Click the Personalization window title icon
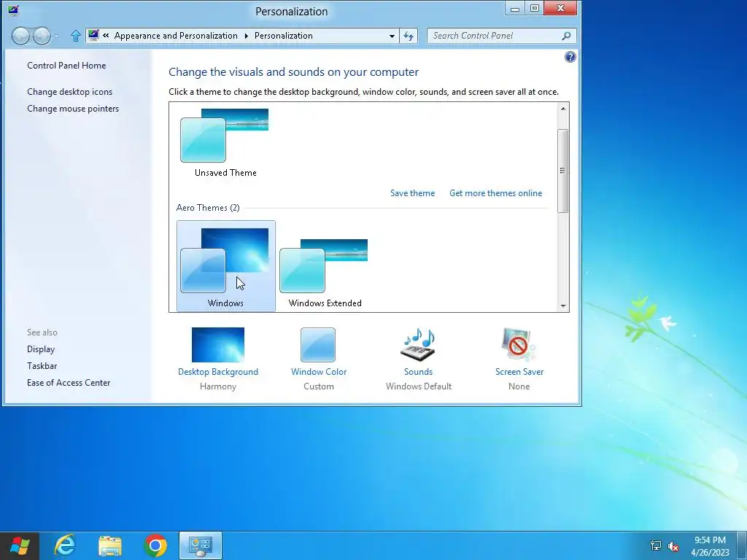This screenshot has width=747, height=560. tap(13, 10)
